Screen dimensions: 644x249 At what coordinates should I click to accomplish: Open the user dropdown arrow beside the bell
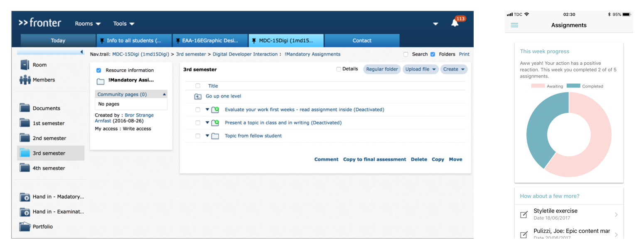[x=435, y=24]
